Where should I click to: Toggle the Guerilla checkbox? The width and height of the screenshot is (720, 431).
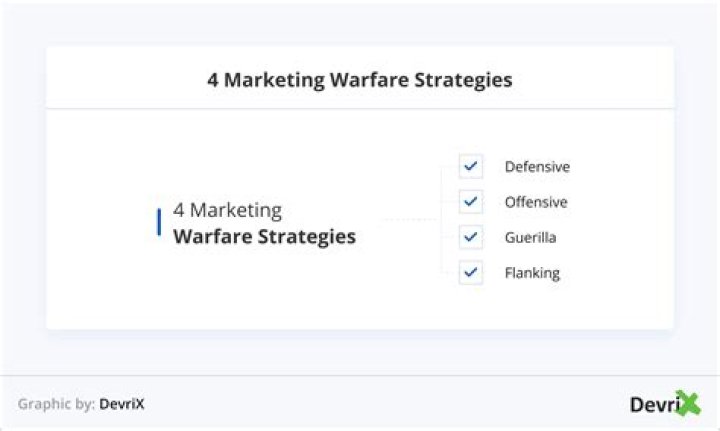(x=471, y=238)
